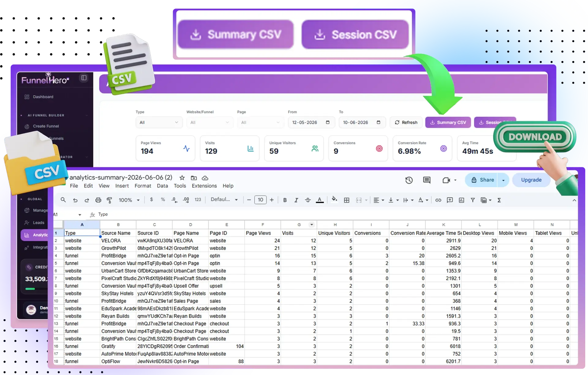
Task: Open zoom level 100% dropdown
Action: 129,200
